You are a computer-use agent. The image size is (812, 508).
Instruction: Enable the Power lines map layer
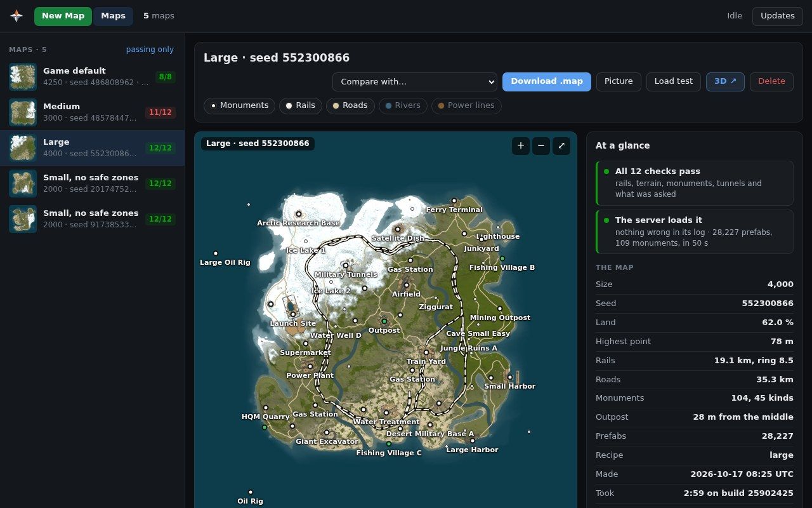pos(466,105)
